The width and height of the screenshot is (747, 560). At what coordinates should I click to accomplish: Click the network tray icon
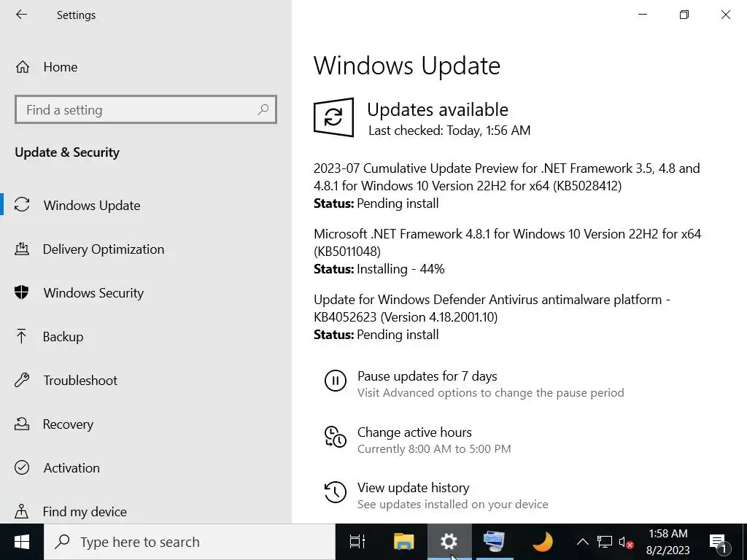(x=605, y=542)
